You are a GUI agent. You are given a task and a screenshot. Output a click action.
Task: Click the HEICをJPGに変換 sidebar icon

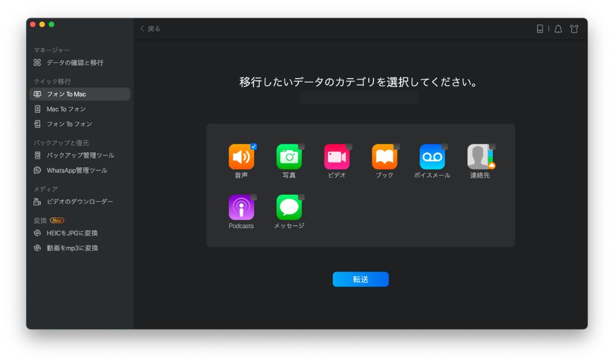pyautogui.click(x=37, y=233)
